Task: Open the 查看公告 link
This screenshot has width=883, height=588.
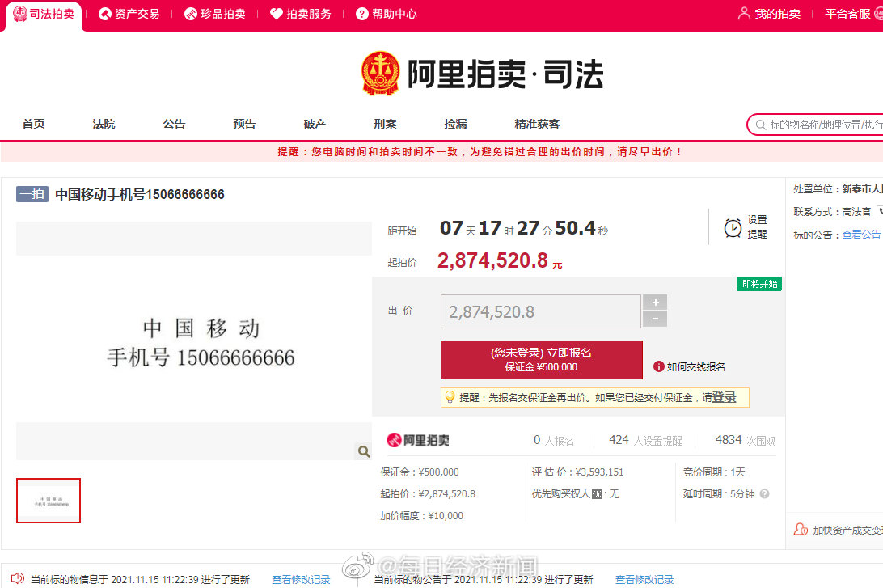Action: click(x=861, y=234)
